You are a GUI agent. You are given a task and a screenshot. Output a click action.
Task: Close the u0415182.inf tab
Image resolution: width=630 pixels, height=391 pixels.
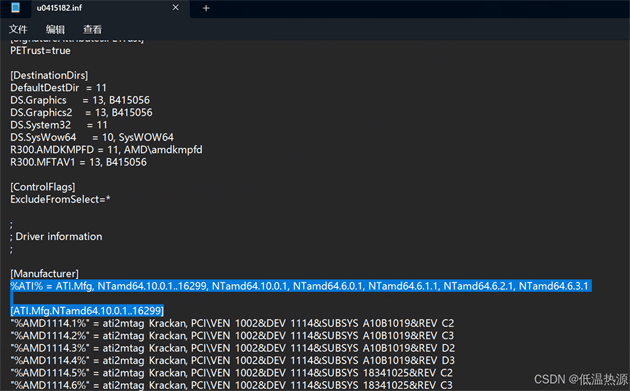coord(176,8)
